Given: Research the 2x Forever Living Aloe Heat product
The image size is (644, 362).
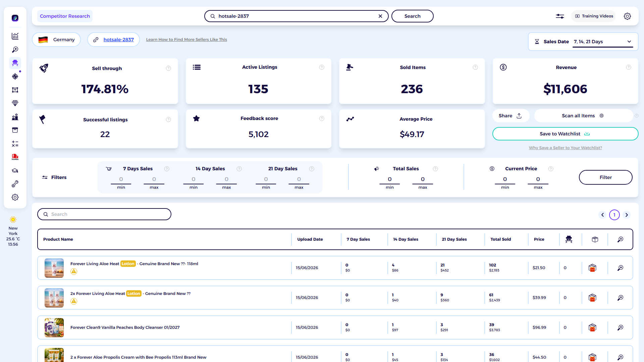Looking at the screenshot, I should 621,298.
